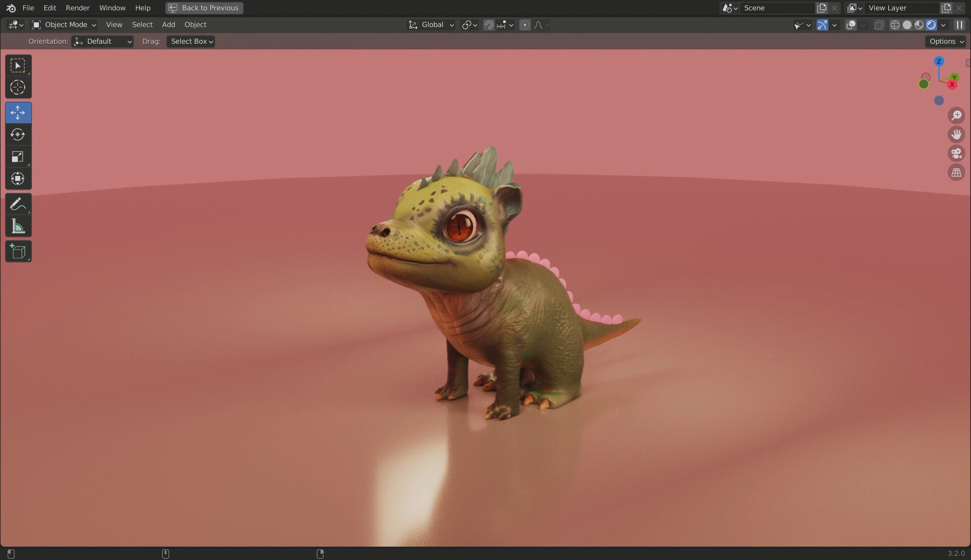Click the Back to Previous button
Viewport: 971px width, 560px height.
pyautogui.click(x=204, y=8)
